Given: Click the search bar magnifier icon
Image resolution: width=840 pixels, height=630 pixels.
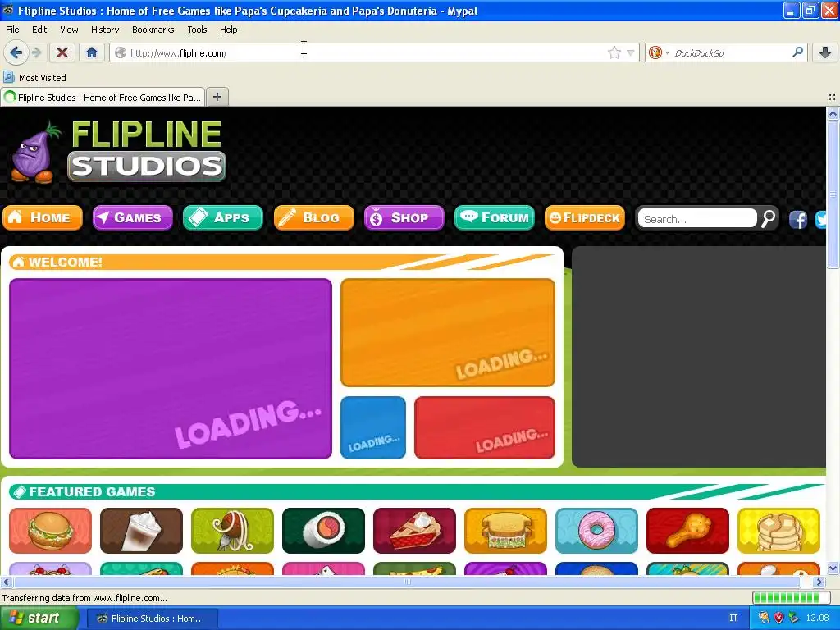Looking at the screenshot, I should coord(797,52).
